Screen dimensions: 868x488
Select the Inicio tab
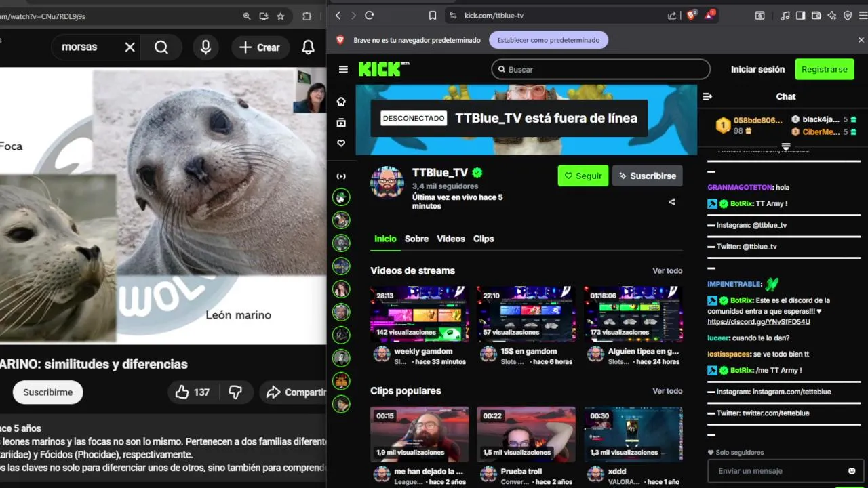click(385, 239)
